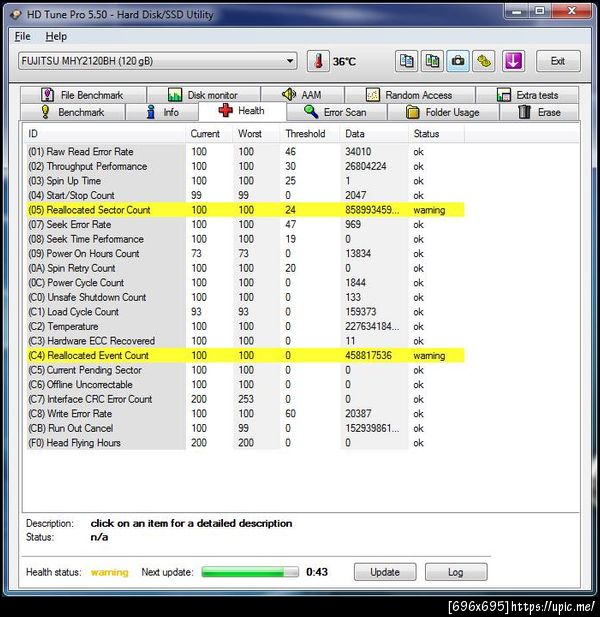
Task: Switch to the Benchmark tab
Action: 73,112
